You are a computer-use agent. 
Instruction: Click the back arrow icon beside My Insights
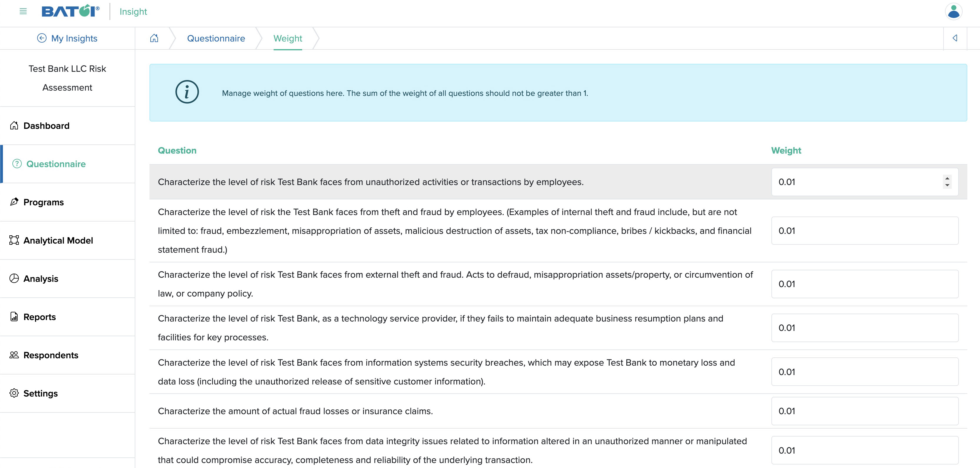42,38
